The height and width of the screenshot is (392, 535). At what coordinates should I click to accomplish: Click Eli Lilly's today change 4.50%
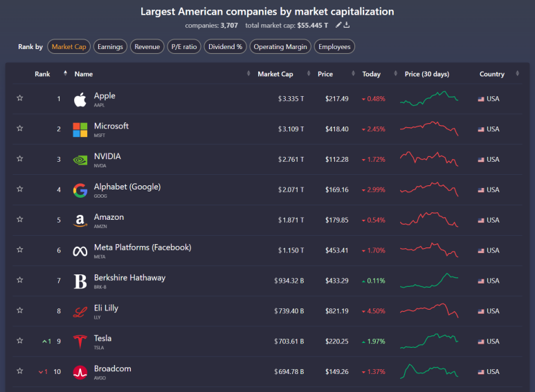click(373, 311)
